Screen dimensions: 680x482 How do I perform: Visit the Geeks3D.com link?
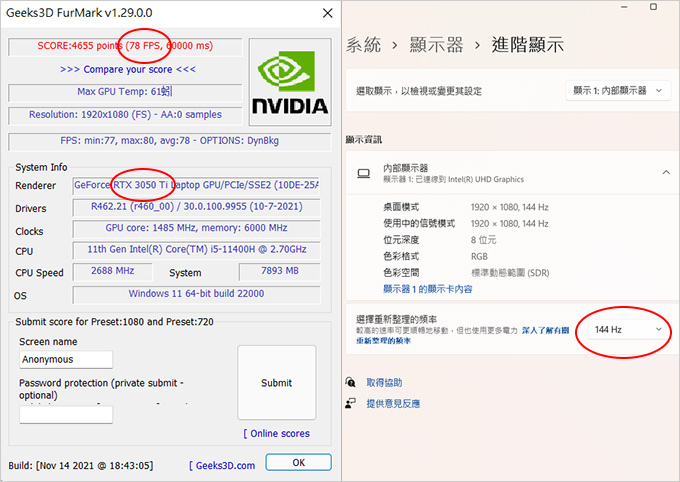coord(222,466)
